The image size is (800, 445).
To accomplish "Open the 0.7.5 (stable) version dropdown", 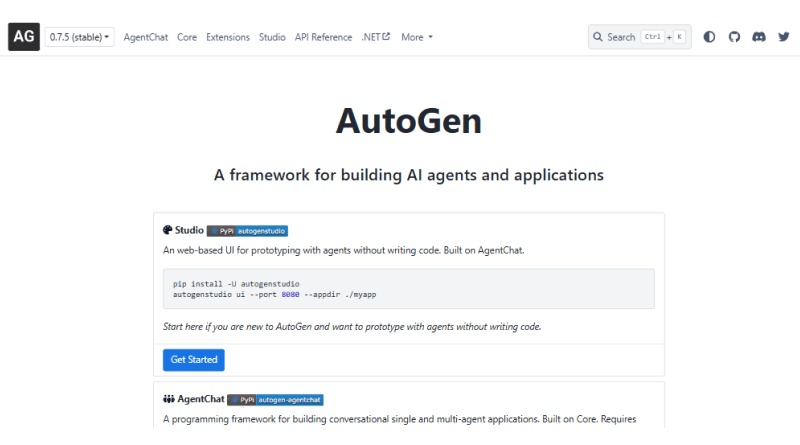I will pos(80,37).
